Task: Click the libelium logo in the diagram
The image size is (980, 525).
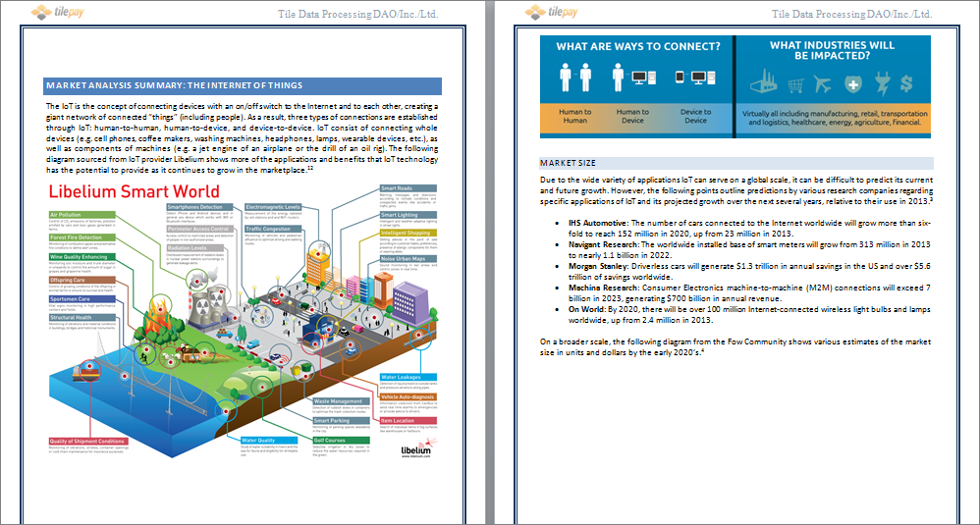Action: click(x=416, y=448)
